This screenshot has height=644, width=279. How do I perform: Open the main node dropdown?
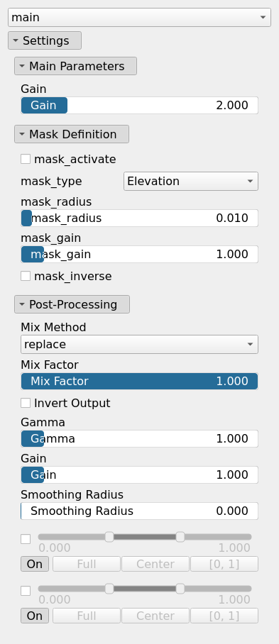click(139, 17)
